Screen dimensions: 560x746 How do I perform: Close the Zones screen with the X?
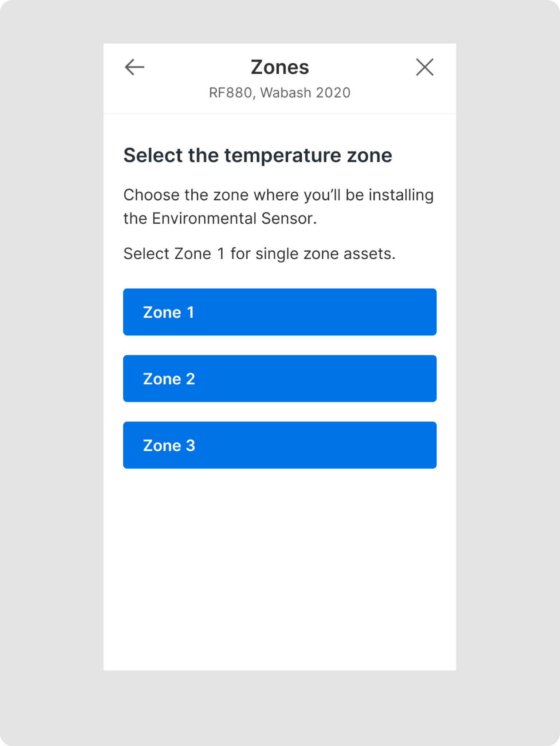pos(424,67)
